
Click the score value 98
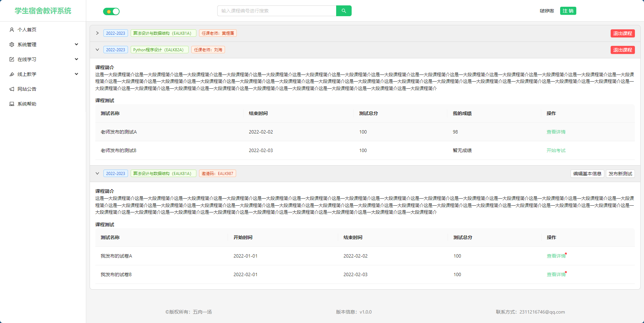click(x=455, y=132)
